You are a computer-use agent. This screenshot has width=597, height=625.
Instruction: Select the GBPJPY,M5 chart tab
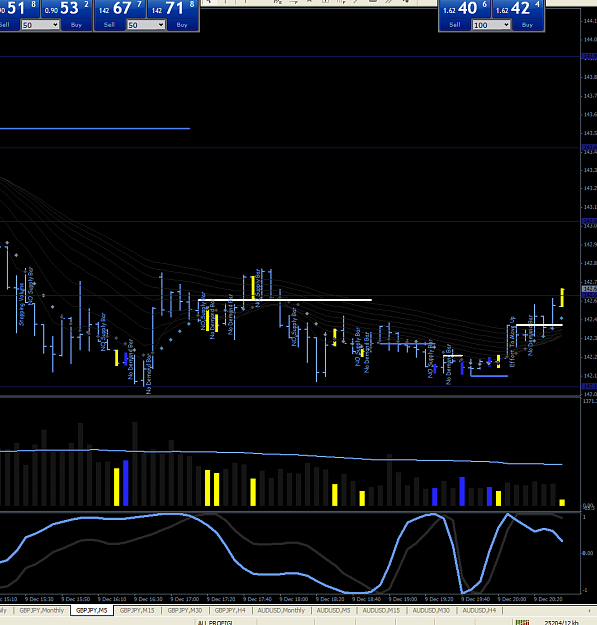pos(92,610)
